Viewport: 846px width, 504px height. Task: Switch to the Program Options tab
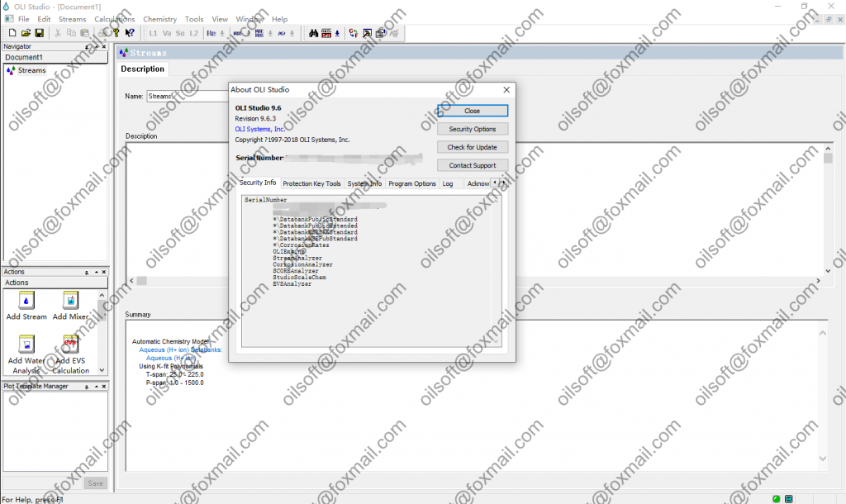412,183
